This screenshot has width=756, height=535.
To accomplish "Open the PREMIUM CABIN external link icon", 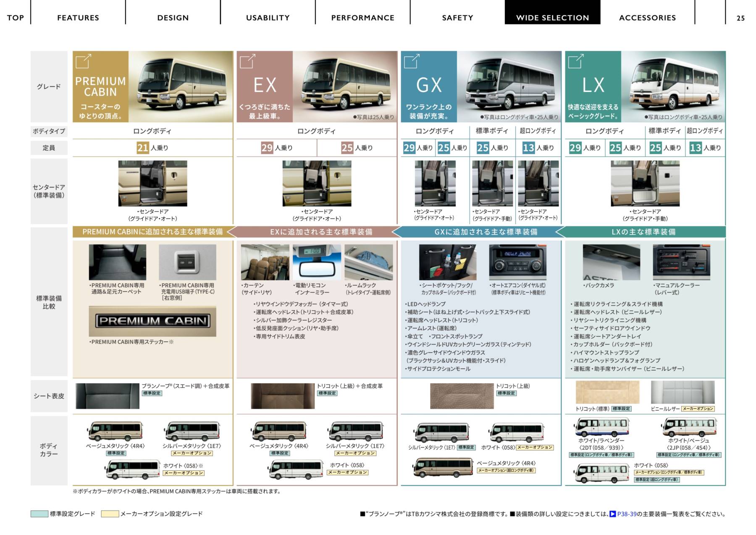I will click(83, 61).
